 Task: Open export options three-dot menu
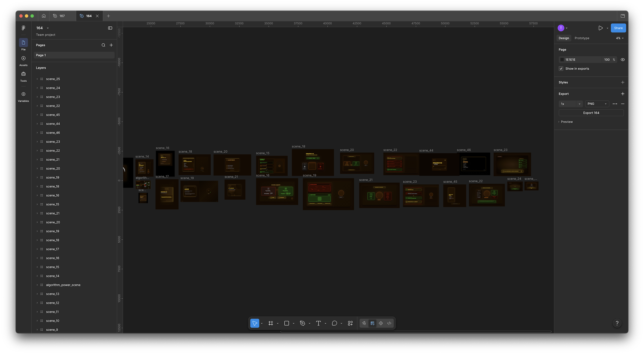pos(615,104)
